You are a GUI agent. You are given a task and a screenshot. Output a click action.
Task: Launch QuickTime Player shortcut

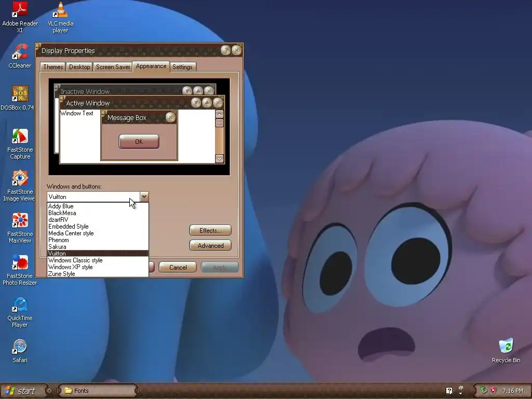[x=20, y=312]
